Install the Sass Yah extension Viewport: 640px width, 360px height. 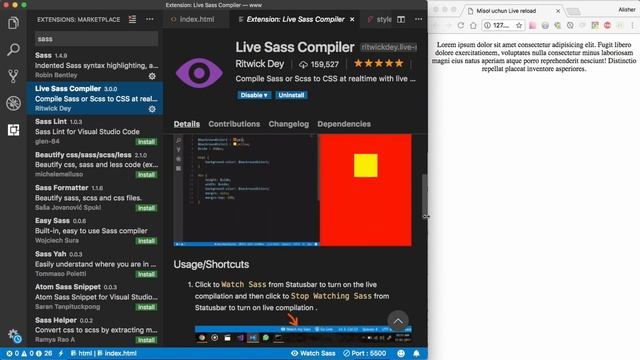click(146, 274)
